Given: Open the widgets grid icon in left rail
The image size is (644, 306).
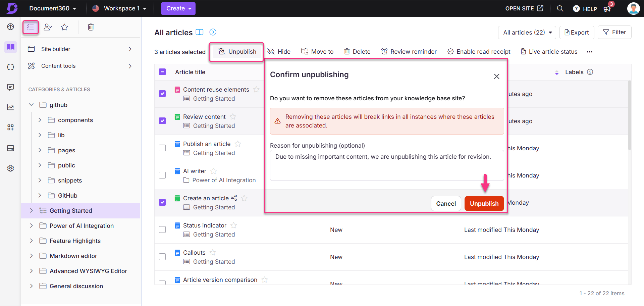Looking at the screenshot, I should click(10, 127).
